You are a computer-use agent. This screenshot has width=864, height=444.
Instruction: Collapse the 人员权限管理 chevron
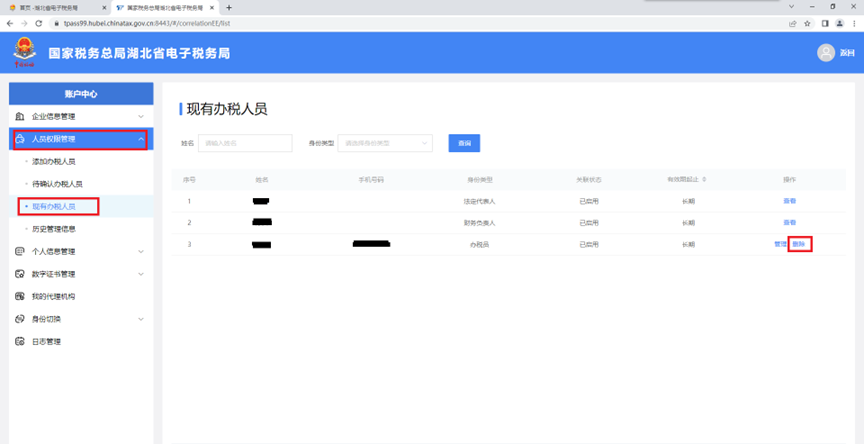141,139
